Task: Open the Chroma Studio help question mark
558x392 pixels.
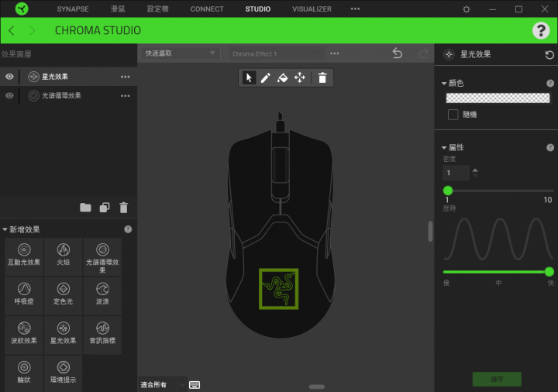Action: 541,30
